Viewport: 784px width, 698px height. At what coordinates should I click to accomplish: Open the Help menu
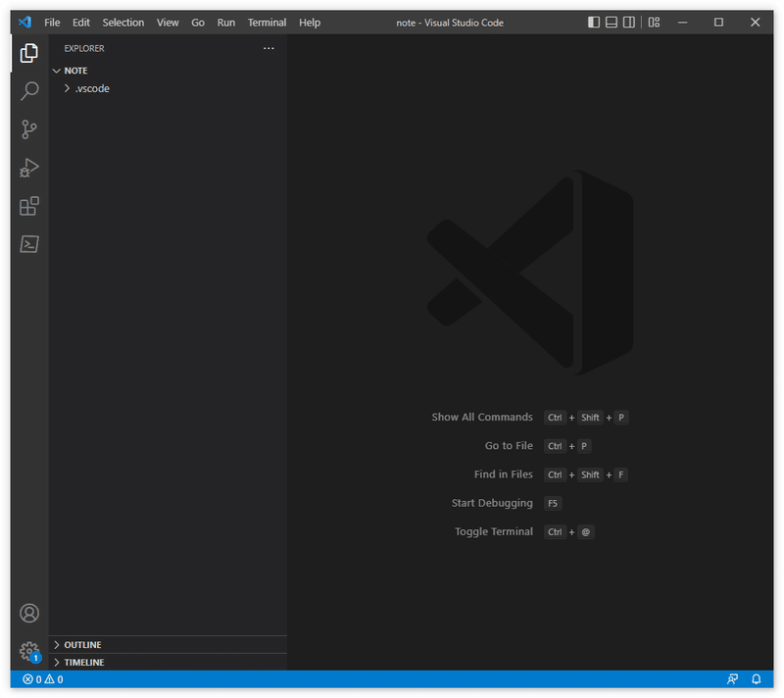310,23
